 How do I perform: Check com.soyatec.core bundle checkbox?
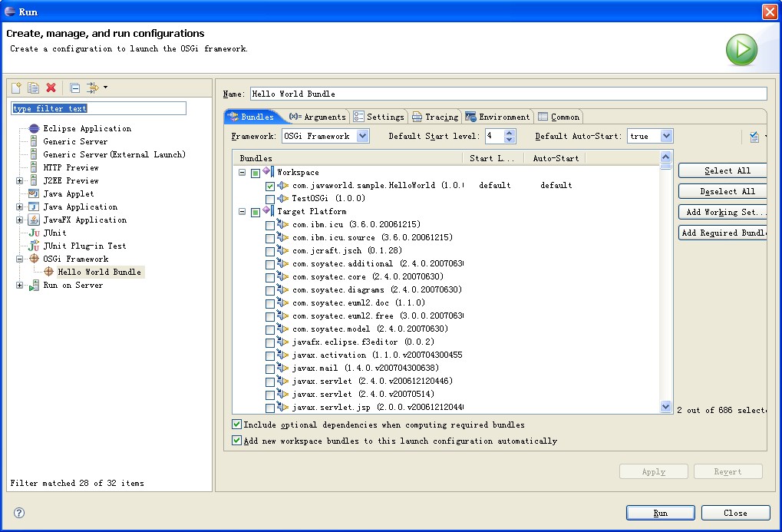(270, 277)
